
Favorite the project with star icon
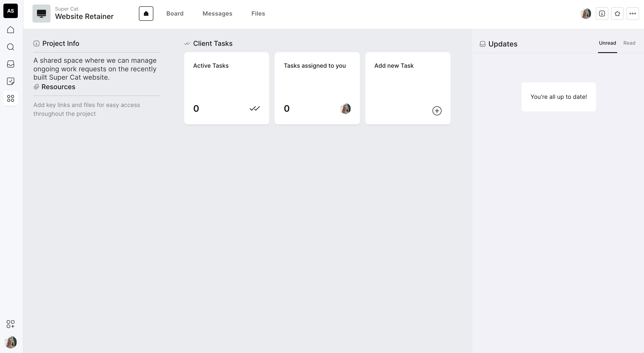point(617,14)
